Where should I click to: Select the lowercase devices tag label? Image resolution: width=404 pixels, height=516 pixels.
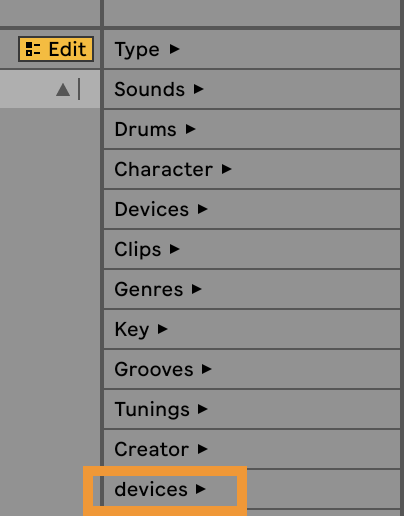click(151, 489)
